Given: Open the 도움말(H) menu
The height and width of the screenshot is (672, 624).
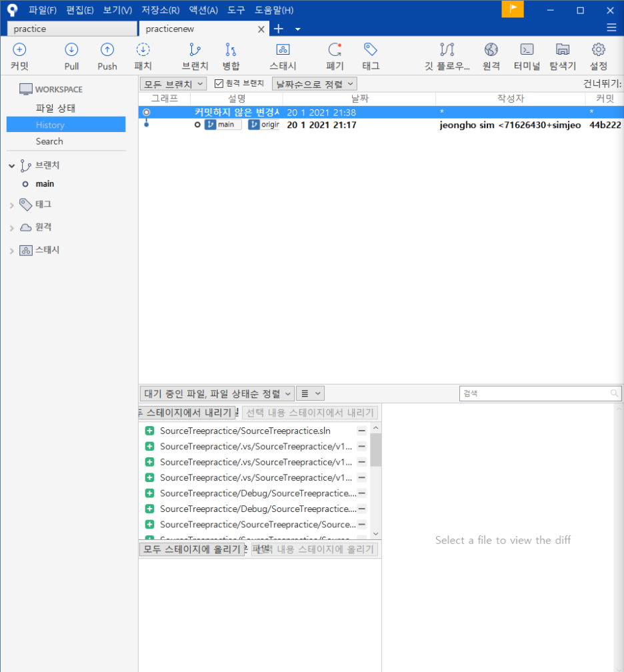Looking at the screenshot, I should click(274, 10).
